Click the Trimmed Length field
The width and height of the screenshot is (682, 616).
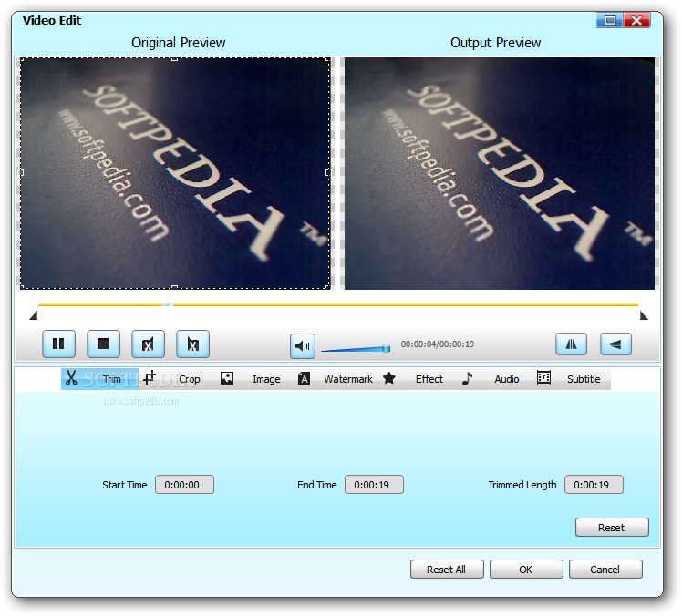coord(594,484)
